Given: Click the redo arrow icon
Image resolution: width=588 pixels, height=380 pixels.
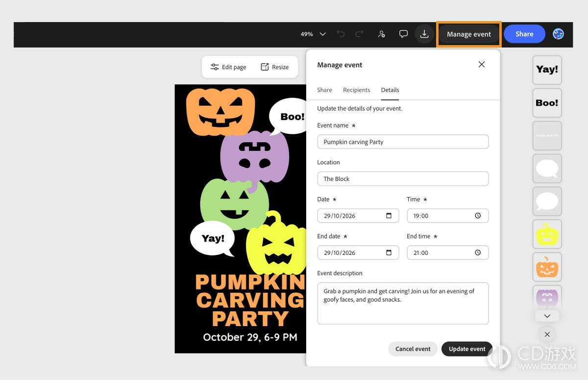Looking at the screenshot, I should (359, 34).
